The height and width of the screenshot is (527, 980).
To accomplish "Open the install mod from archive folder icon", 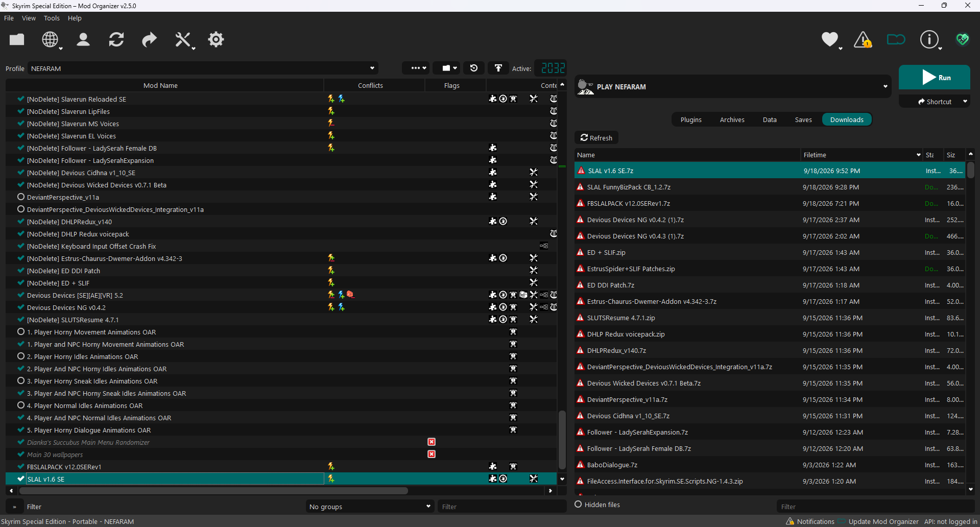I will click(17, 39).
